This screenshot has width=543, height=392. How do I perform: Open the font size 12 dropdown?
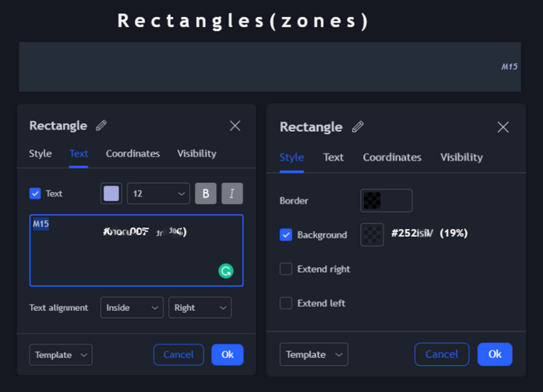[x=158, y=193]
